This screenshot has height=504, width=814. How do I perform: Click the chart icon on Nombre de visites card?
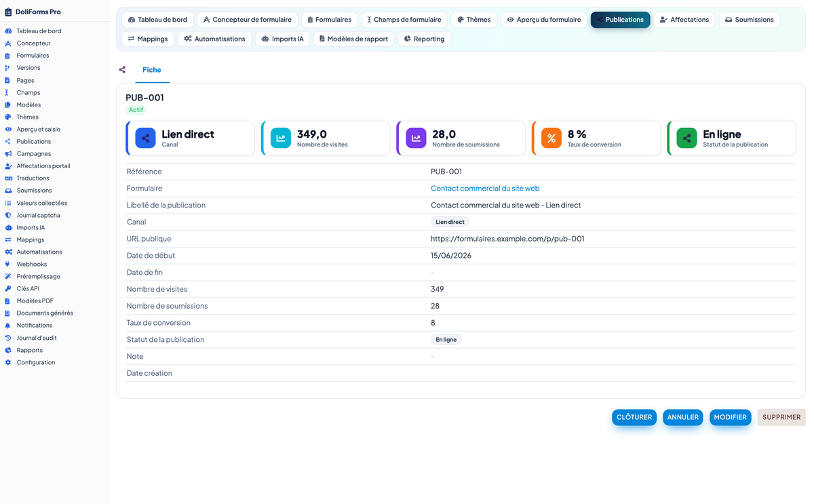[281, 138]
